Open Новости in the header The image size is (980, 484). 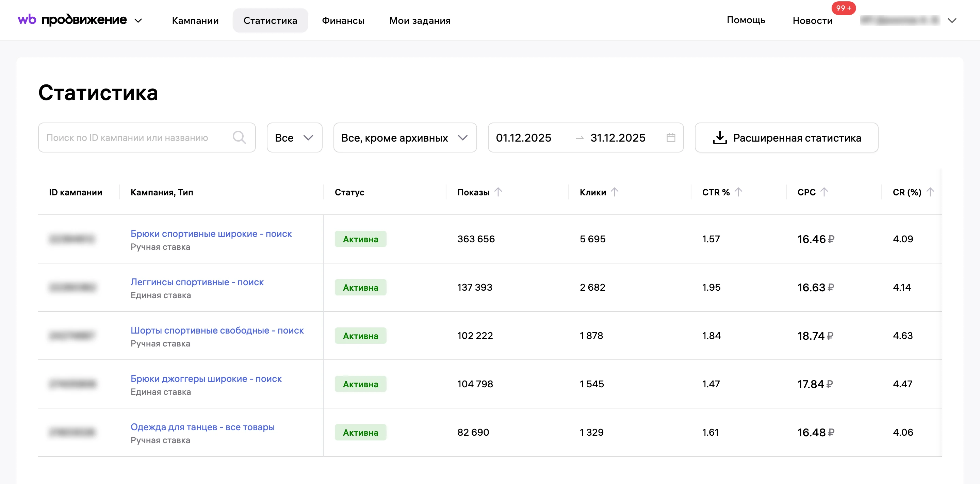813,20
